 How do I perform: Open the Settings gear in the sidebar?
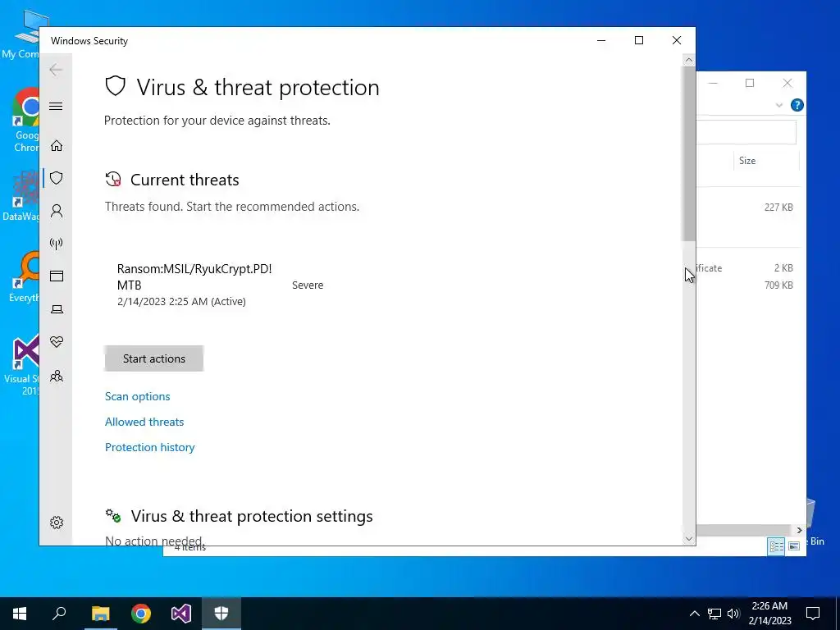point(57,523)
